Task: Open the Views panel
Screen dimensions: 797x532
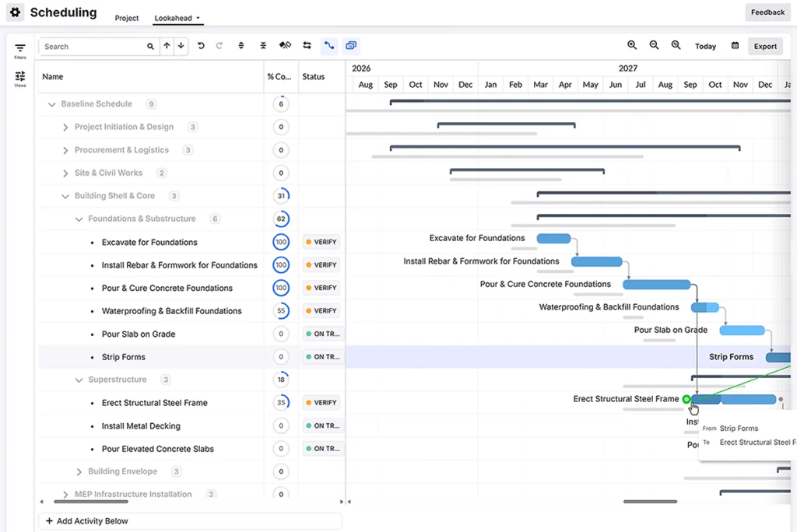Action: coord(19,79)
